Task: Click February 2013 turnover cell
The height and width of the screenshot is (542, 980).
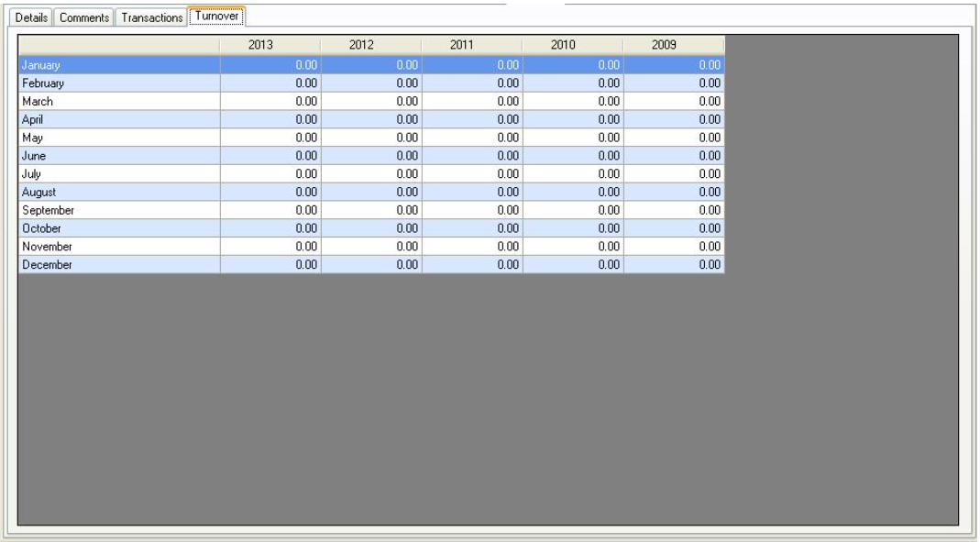Action: click(270, 83)
